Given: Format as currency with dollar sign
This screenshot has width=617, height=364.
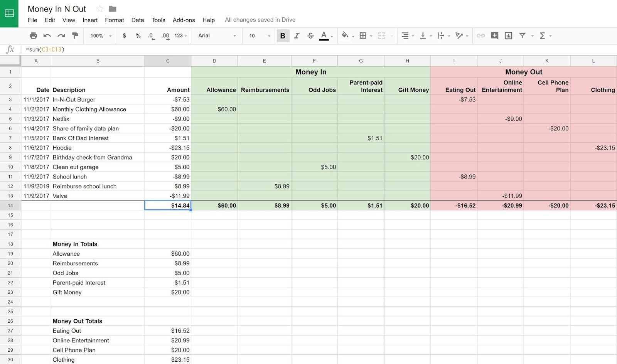Looking at the screenshot, I should pyautogui.click(x=124, y=35).
